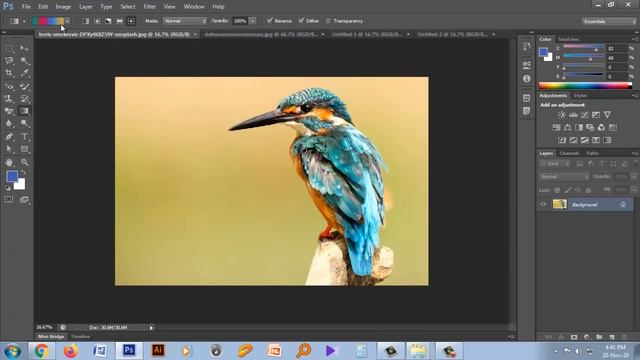Open the tool preset picker arrow
This screenshot has height=360, width=640.
(24, 21)
